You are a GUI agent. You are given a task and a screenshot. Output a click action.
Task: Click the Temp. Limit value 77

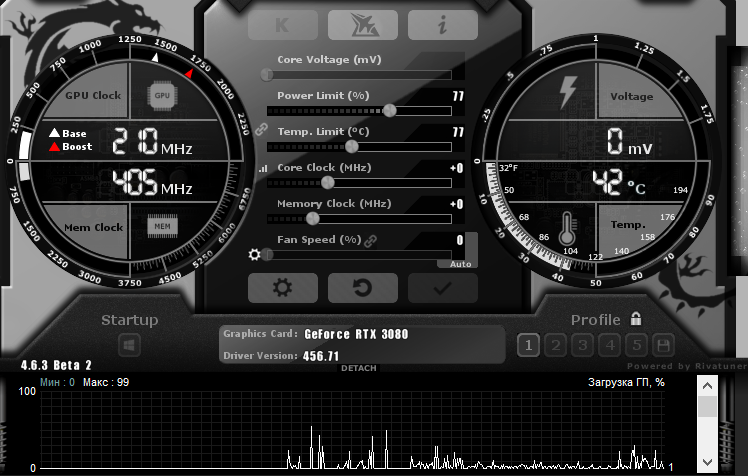[x=458, y=132]
